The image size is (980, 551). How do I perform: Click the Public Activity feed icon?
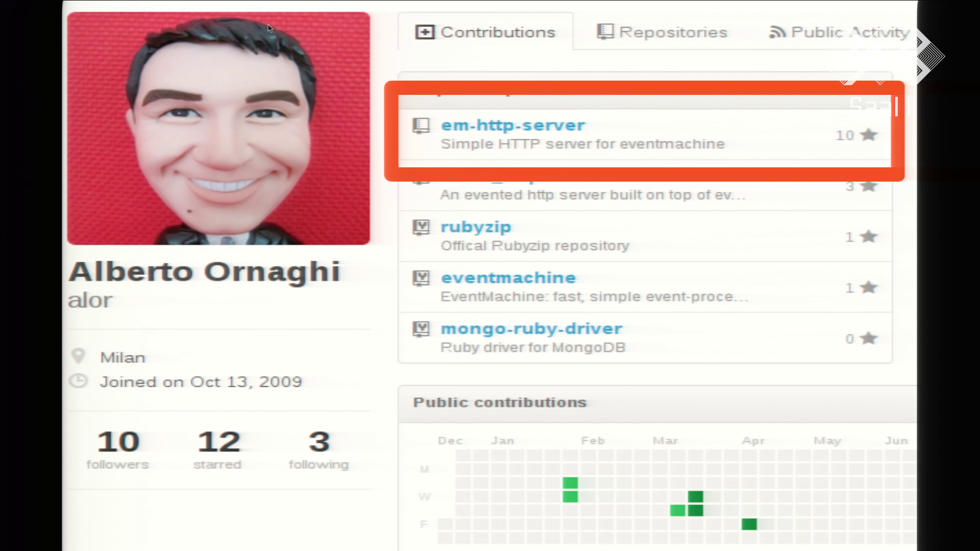pos(777,32)
